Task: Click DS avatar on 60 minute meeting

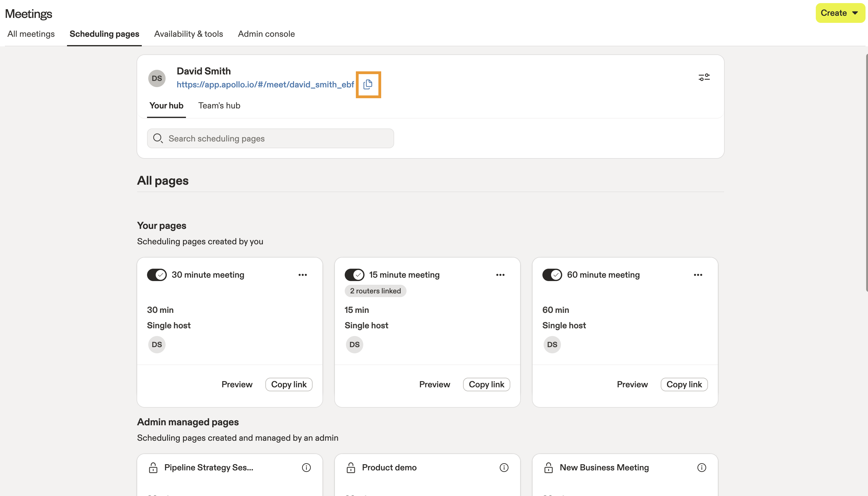Action: pos(552,344)
